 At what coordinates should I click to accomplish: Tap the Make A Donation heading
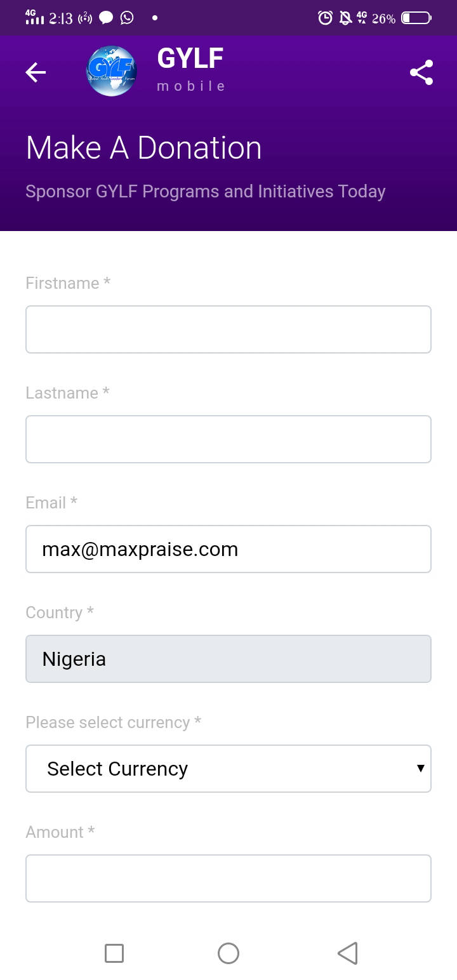coord(144,148)
